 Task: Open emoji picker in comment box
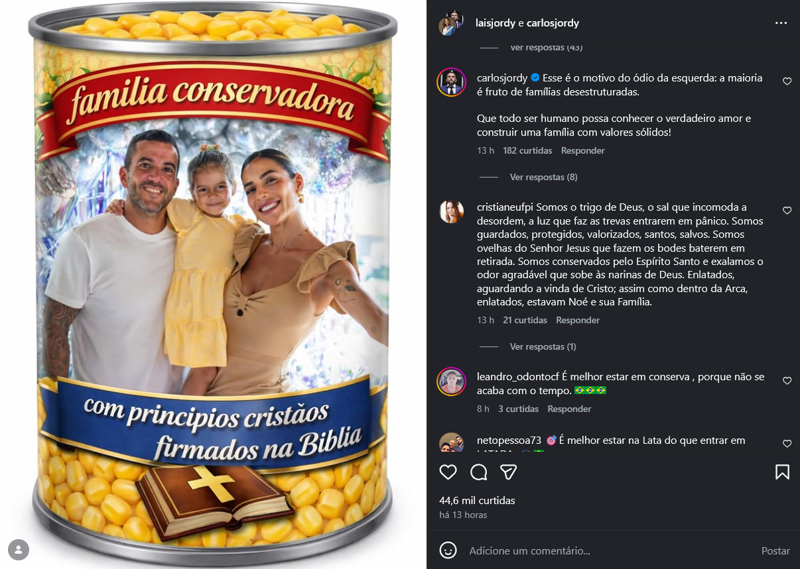click(448, 550)
